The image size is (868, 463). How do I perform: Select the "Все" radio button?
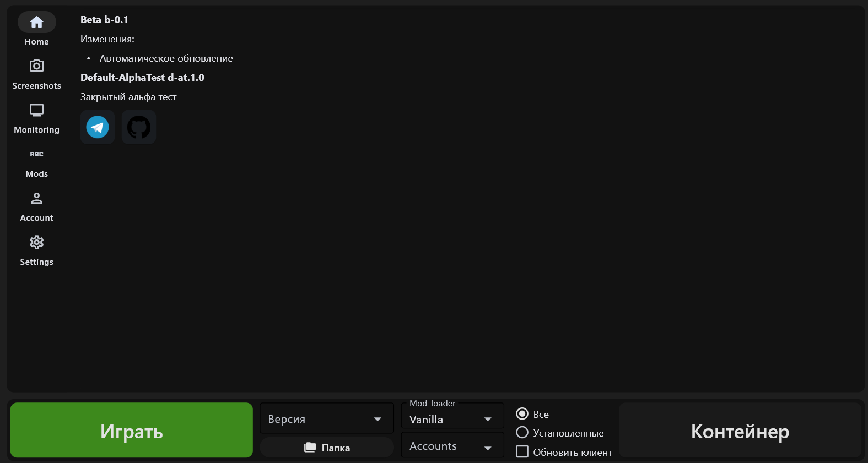click(522, 413)
